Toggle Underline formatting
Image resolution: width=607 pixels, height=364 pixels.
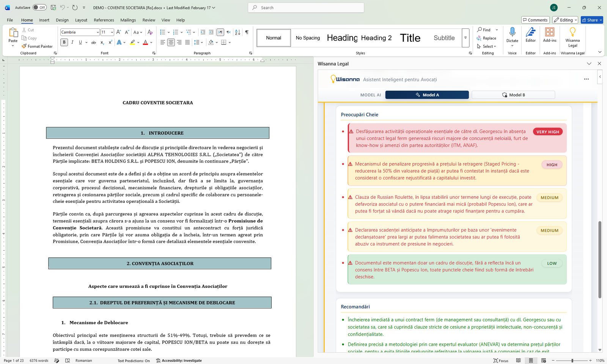(x=80, y=42)
